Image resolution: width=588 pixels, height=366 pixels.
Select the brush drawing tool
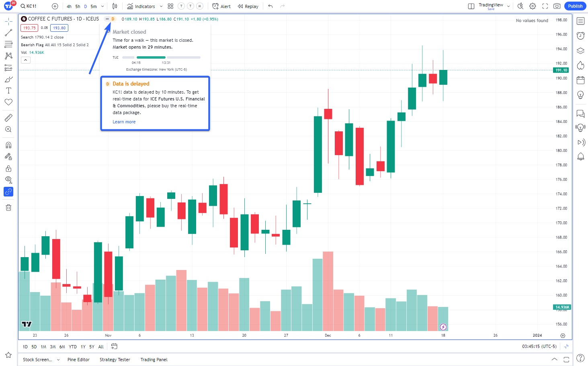tap(8, 79)
